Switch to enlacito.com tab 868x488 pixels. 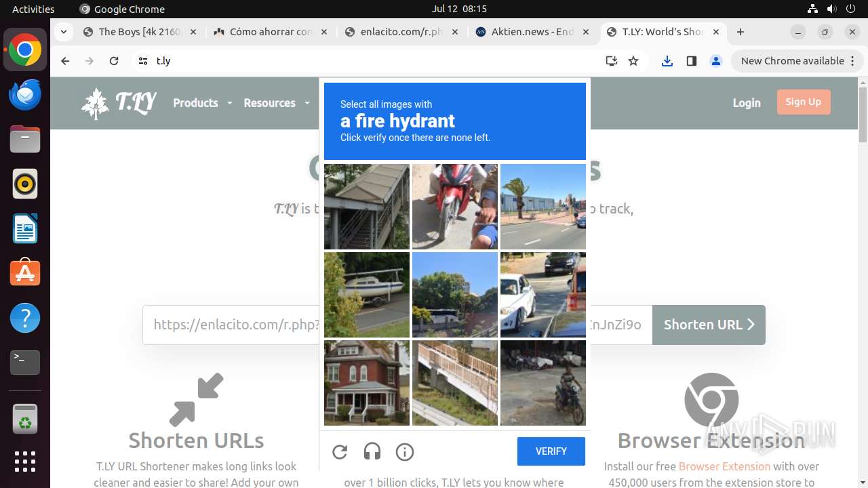tap(401, 32)
